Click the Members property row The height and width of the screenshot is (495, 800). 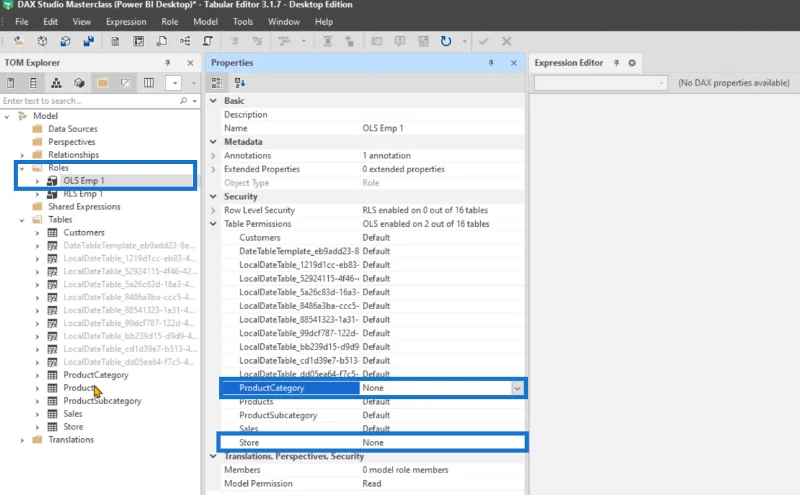click(373, 470)
